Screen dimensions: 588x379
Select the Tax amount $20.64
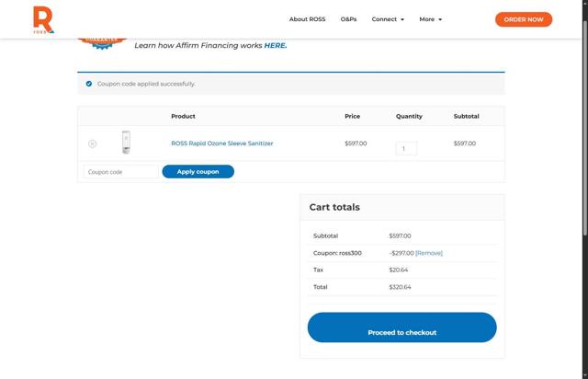point(398,270)
